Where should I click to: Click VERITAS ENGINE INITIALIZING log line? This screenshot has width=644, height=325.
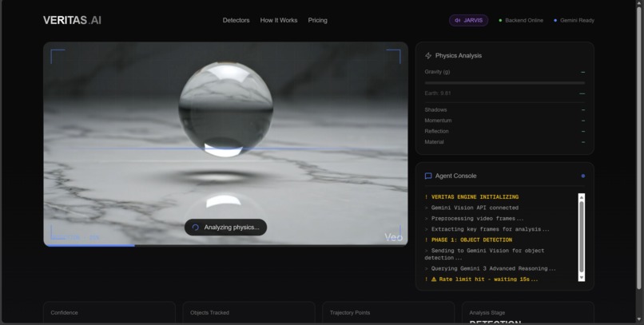pyautogui.click(x=471, y=197)
